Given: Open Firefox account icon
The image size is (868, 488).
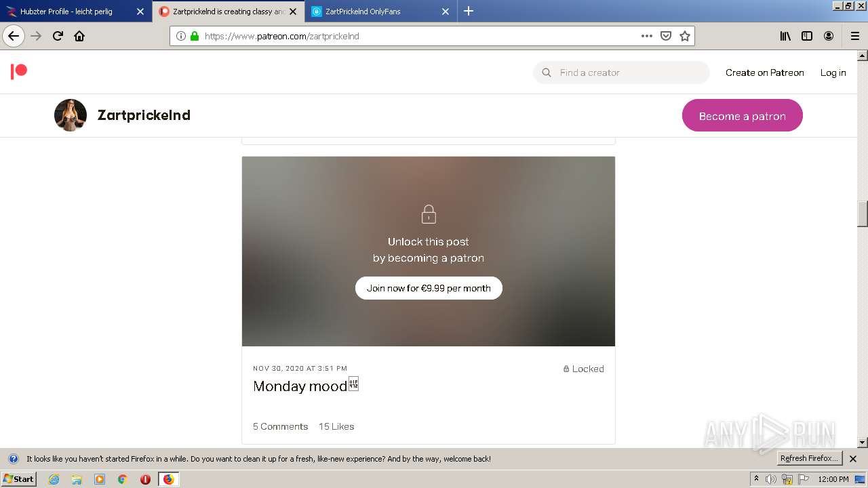Looking at the screenshot, I should (829, 36).
